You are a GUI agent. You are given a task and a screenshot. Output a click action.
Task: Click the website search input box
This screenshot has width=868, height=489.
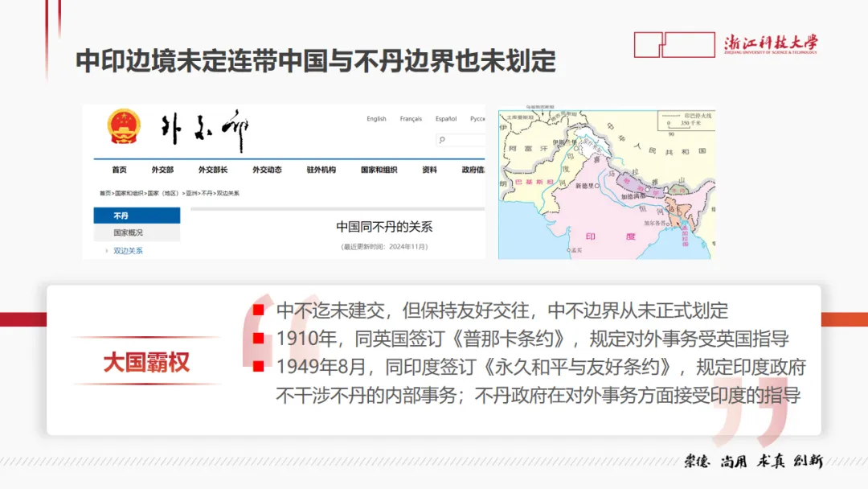pyautogui.click(x=461, y=140)
